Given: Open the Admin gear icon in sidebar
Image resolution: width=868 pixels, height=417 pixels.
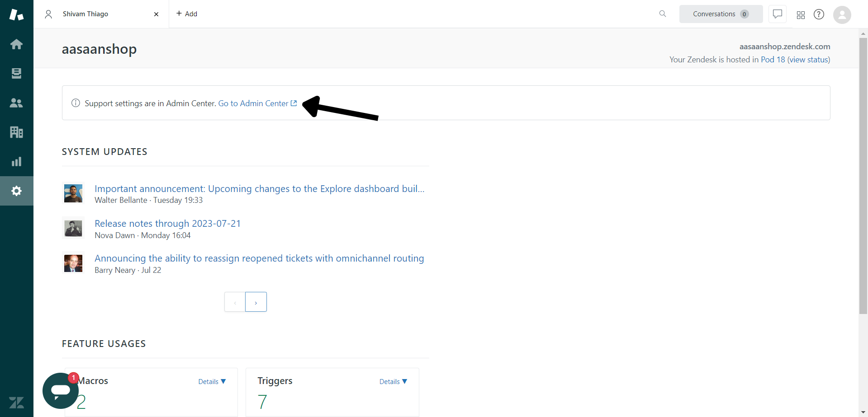Looking at the screenshot, I should (x=16, y=191).
